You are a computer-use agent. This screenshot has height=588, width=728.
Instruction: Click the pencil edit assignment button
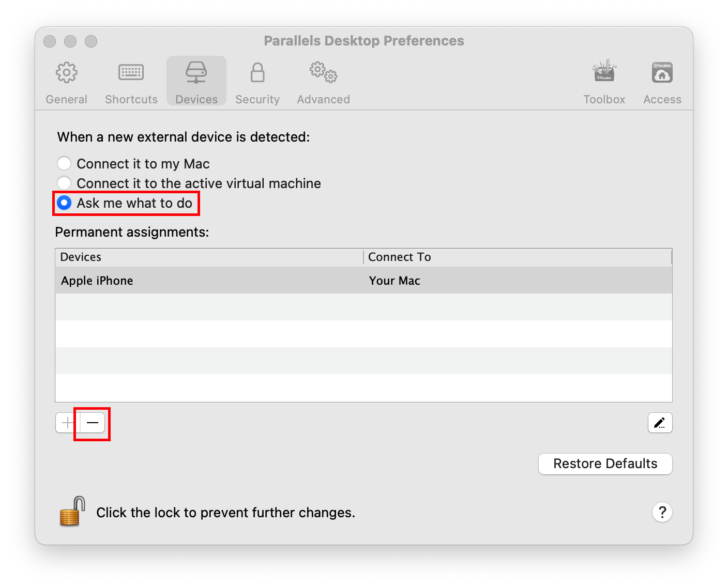click(x=660, y=423)
